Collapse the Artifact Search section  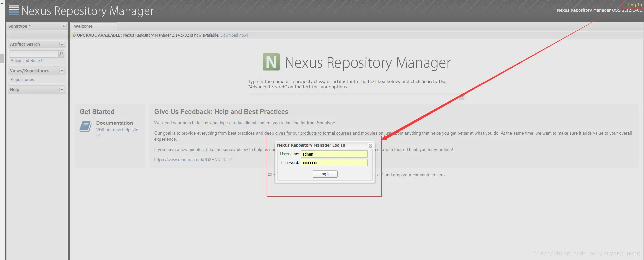pos(62,44)
